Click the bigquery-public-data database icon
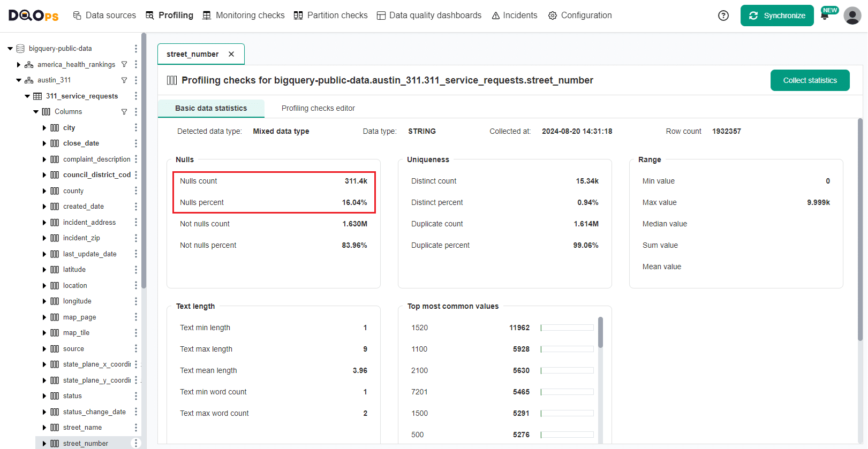The image size is (868, 449). point(20,49)
